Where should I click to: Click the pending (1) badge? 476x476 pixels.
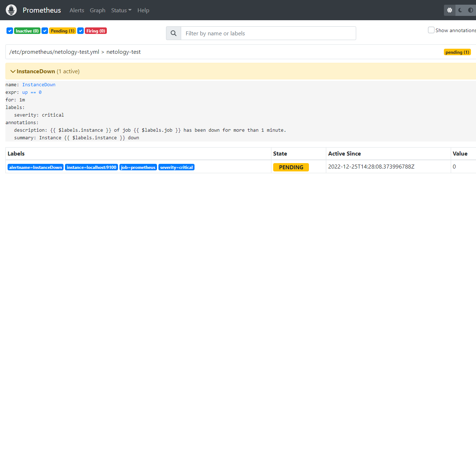(457, 52)
